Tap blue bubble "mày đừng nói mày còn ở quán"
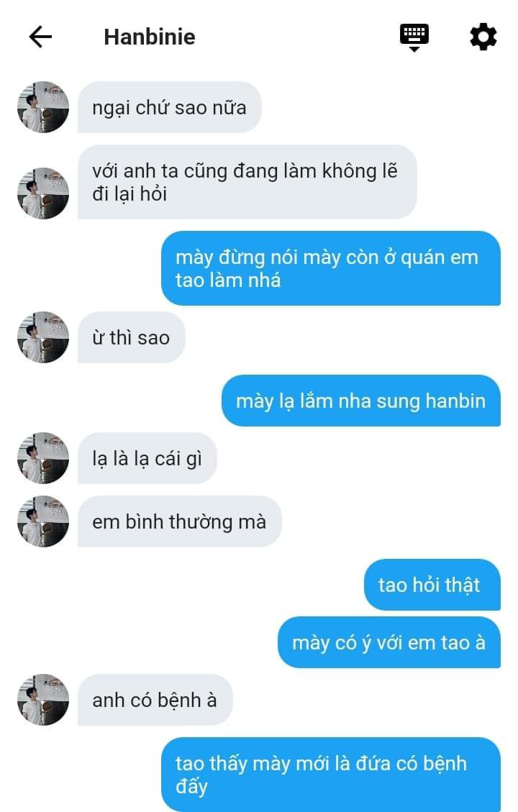Image resolution: width=518 pixels, height=812 pixels. (x=330, y=268)
